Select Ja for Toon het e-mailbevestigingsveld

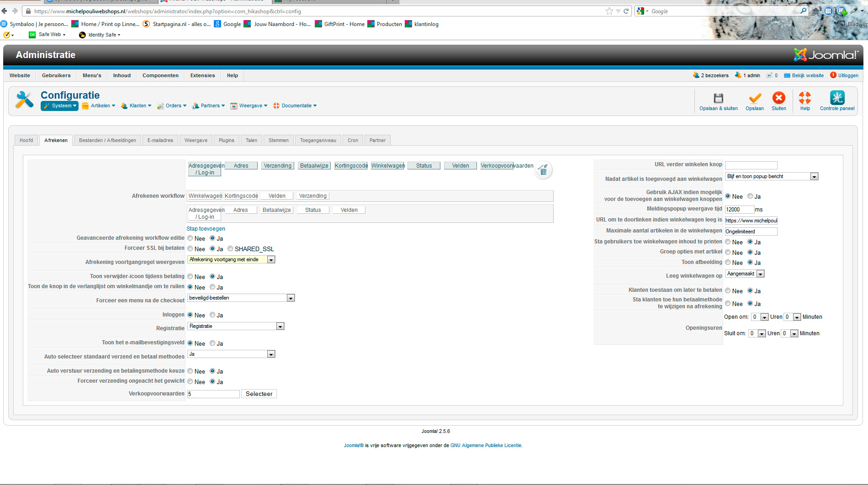point(212,343)
